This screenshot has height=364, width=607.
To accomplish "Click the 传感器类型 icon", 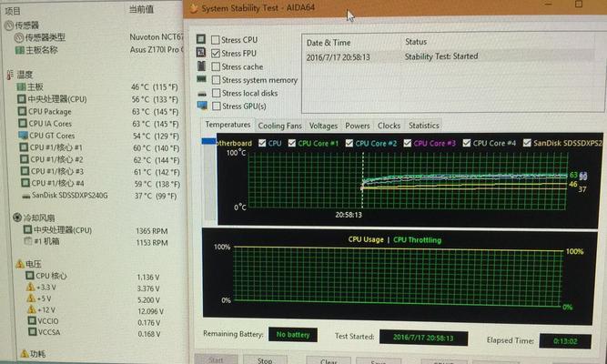I will (x=19, y=37).
